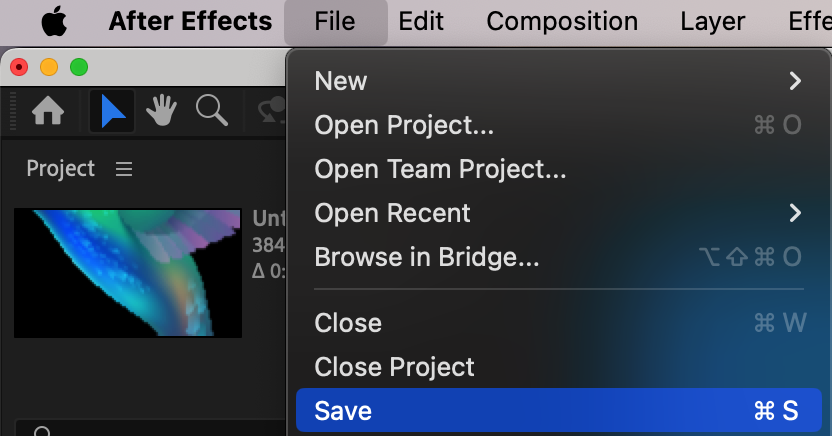
Task: Click the green maximize window button
Action: click(x=79, y=67)
